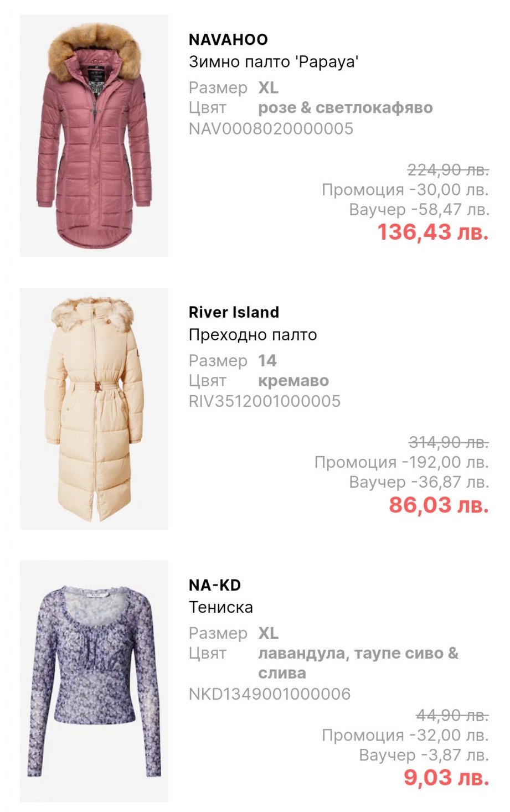Click the 9,03 лв. final price
Viewport: 510px width, 812px height.
[446, 778]
